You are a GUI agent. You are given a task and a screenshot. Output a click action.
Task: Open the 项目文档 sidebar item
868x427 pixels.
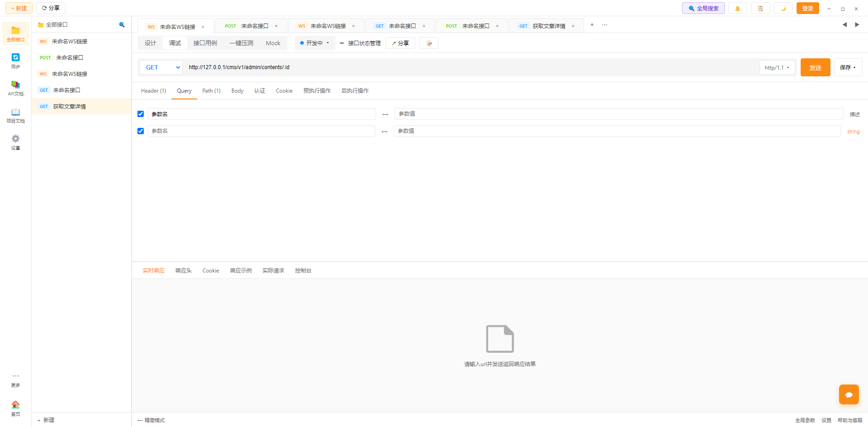point(16,116)
